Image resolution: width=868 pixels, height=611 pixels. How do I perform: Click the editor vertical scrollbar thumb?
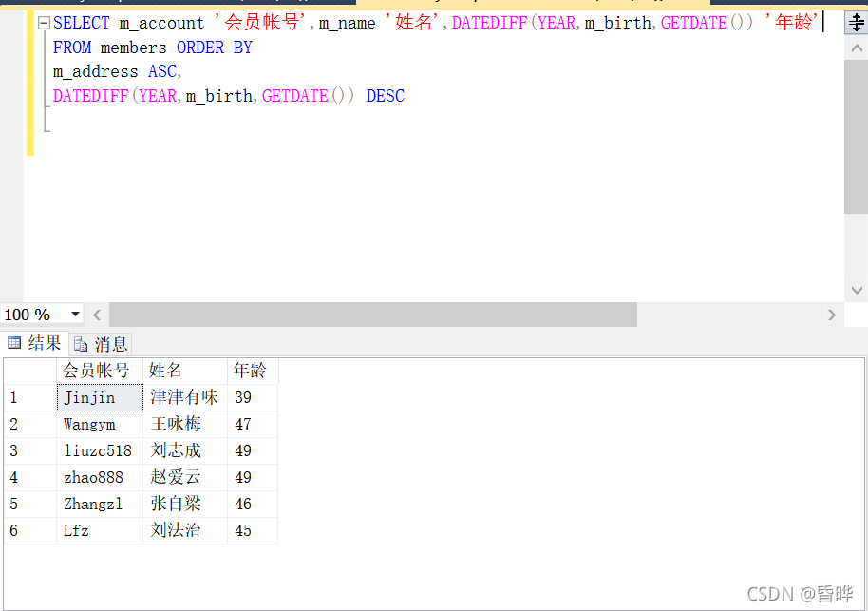point(857,136)
